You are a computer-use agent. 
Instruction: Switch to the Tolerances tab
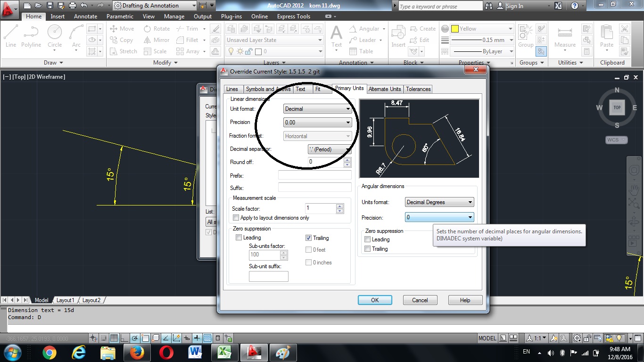418,89
